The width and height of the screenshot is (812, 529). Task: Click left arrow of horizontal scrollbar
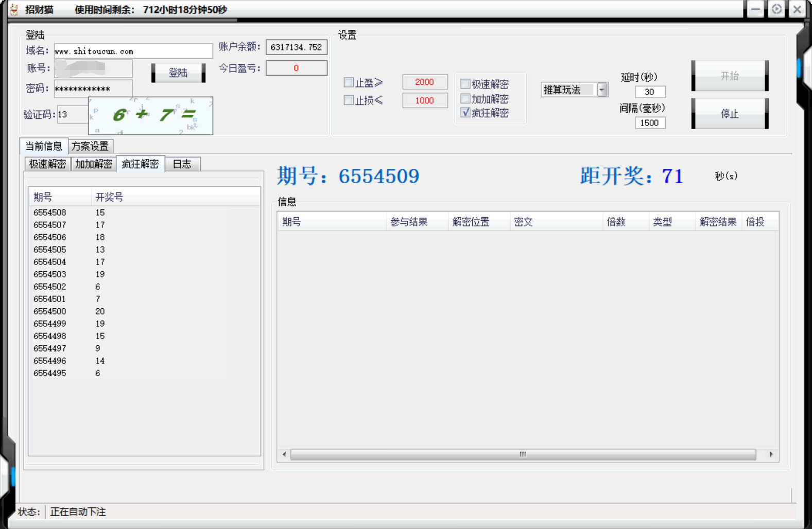point(284,454)
